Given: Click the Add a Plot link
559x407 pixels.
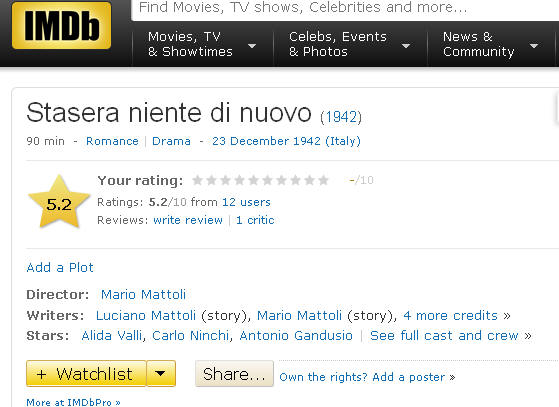Looking at the screenshot, I should tap(60, 267).
